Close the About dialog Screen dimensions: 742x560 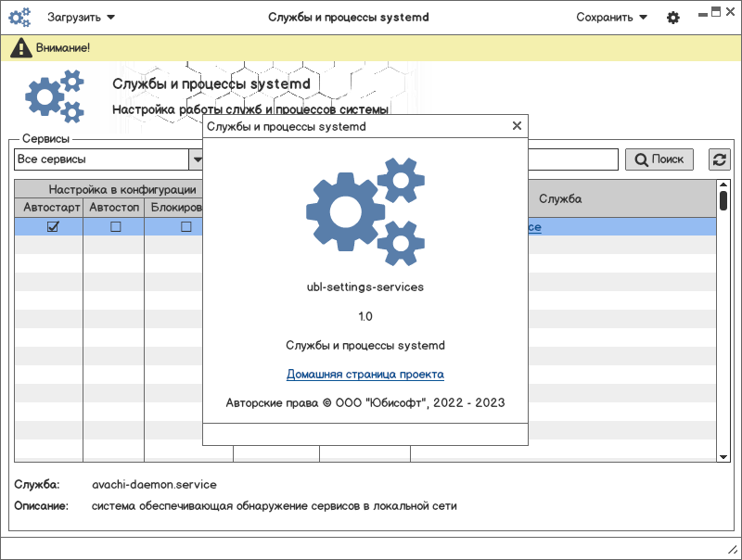[x=517, y=126]
